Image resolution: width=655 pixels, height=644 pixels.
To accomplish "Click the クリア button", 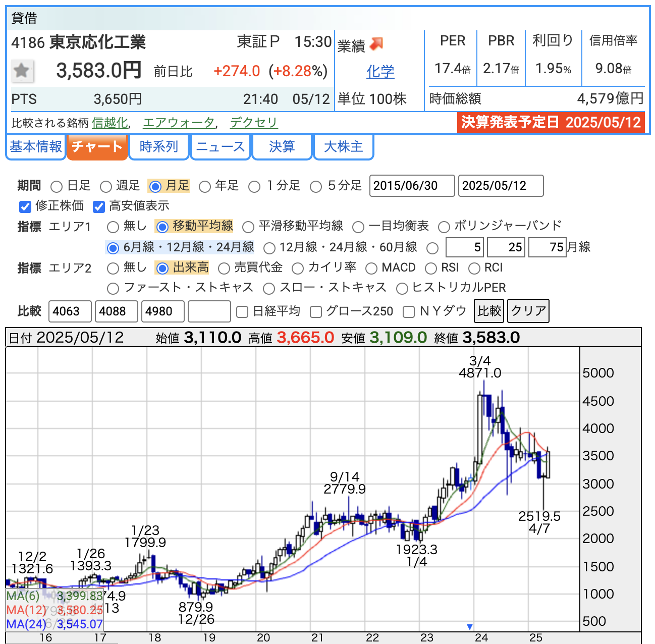I will pyautogui.click(x=528, y=311).
